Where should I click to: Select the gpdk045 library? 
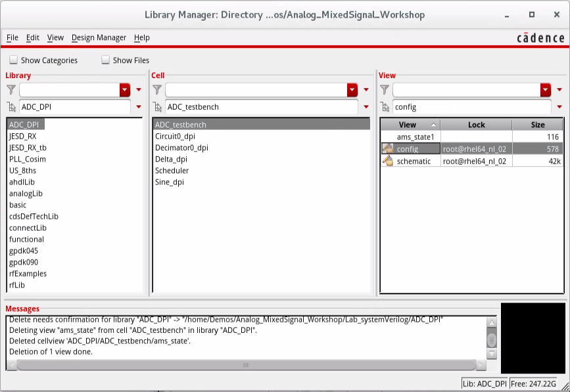[x=24, y=251]
